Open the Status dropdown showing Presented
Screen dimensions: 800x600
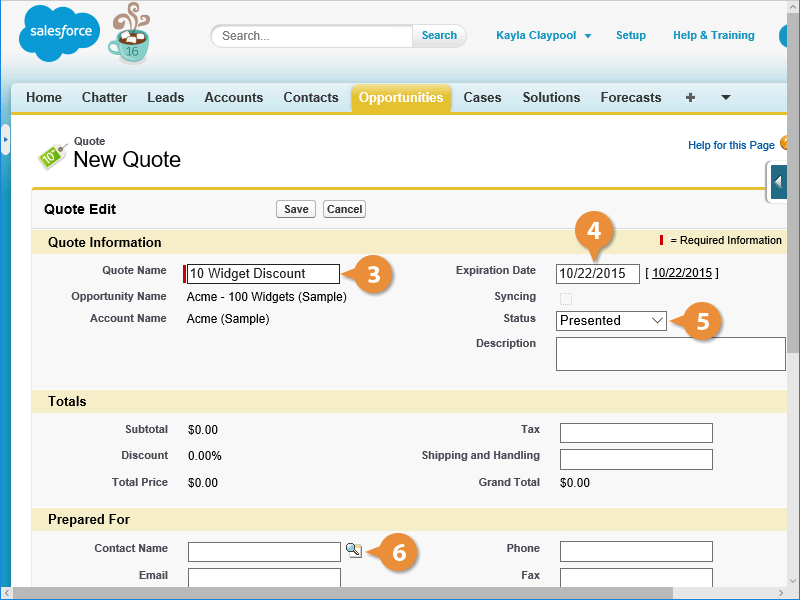coord(611,321)
